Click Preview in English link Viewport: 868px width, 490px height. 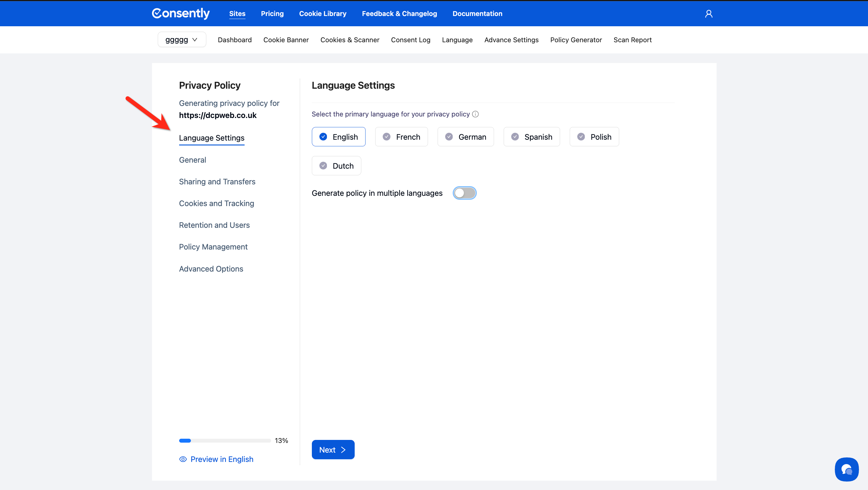[x=222, y=459]
